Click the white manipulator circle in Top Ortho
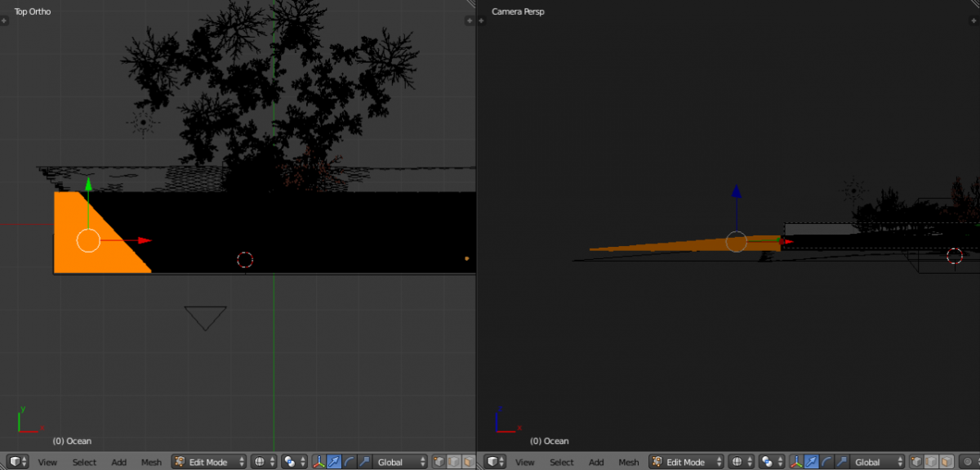The height and width of the screenshot is (470, 980). pos(88,240)
